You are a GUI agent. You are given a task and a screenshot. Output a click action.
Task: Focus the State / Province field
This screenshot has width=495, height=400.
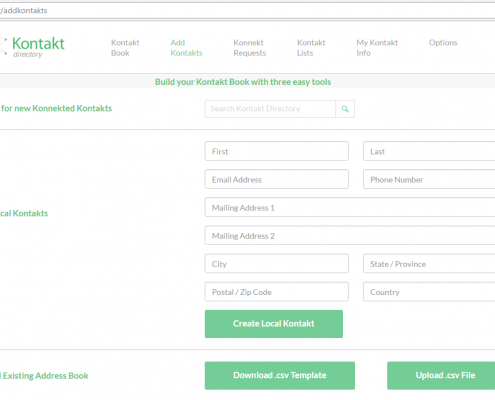click(x=429, y=264)
